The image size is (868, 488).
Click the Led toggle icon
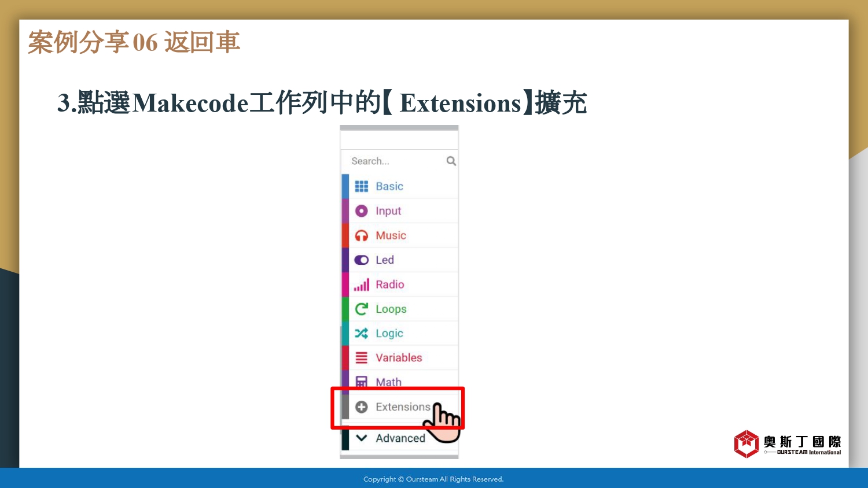[362, 260]
